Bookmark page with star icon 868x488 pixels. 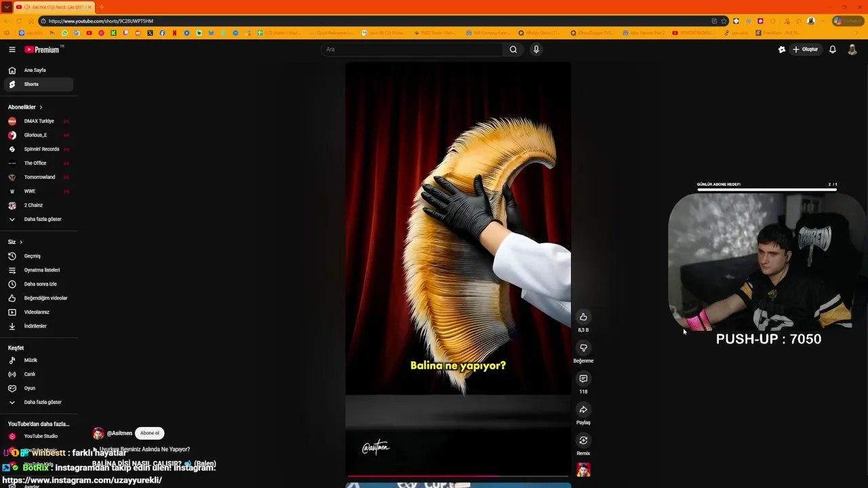tap(724, 21)
